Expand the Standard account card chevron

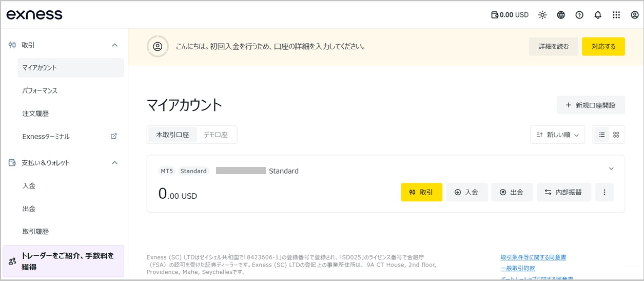[611, 168]
